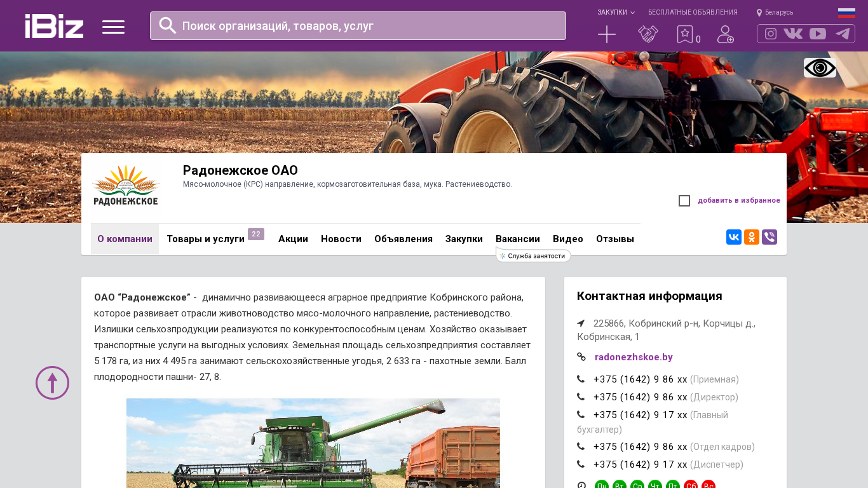Share via Odnoklassniki button
Viewport: 868px width, 488px height.
(752, 237)
